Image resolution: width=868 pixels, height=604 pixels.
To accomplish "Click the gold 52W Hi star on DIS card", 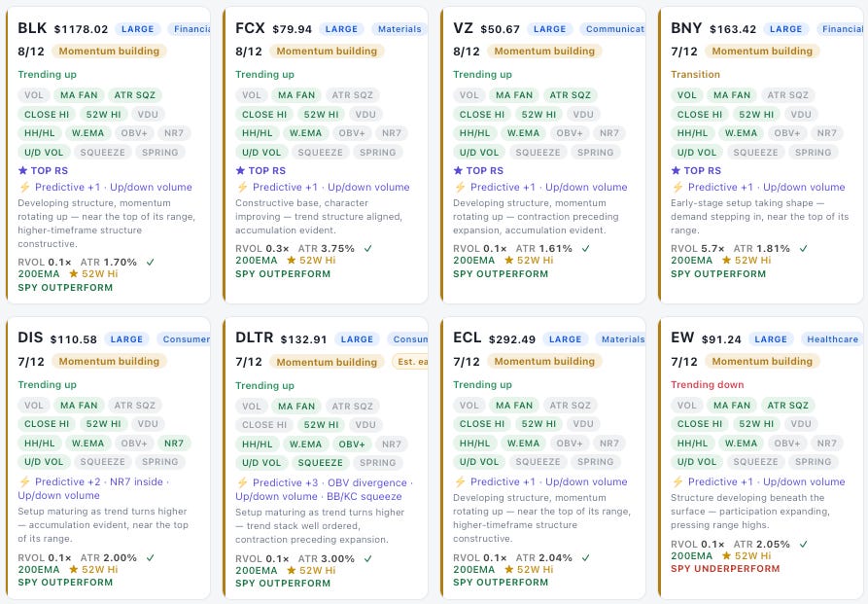I will coord(73,569).
